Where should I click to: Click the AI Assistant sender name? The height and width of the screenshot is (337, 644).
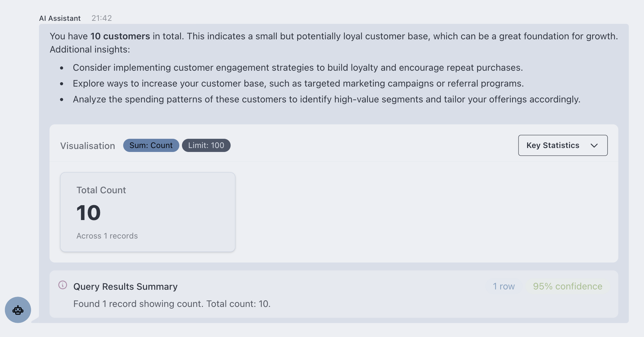[60, 18]
